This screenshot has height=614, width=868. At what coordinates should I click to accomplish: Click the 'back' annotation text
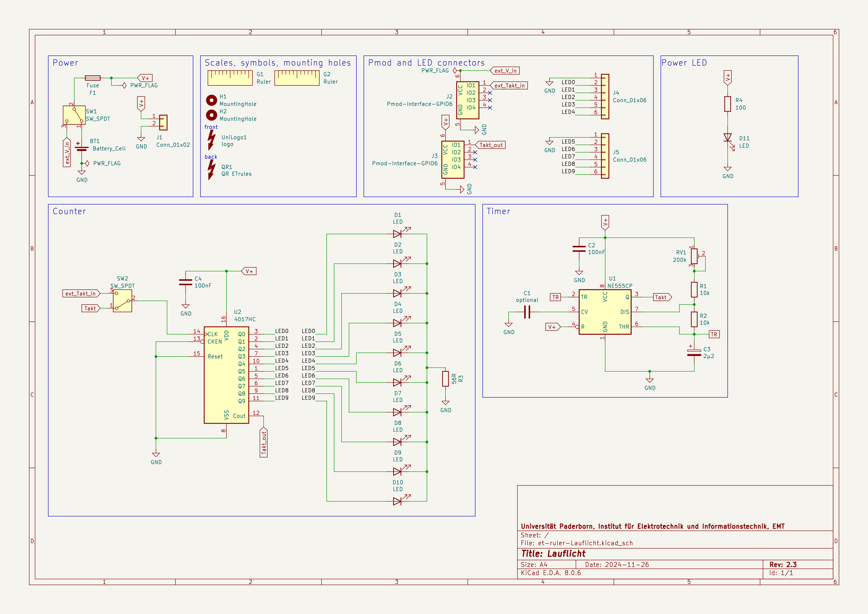click(x=211, y=156)
